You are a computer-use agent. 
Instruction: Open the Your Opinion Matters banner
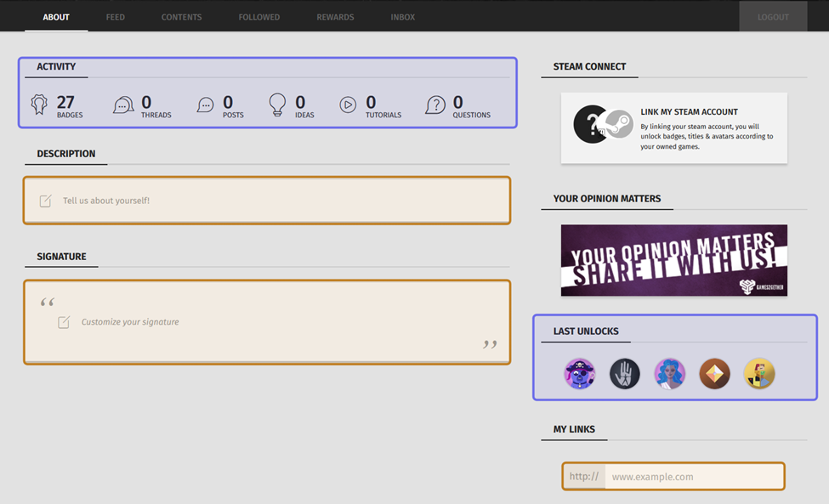673,260
